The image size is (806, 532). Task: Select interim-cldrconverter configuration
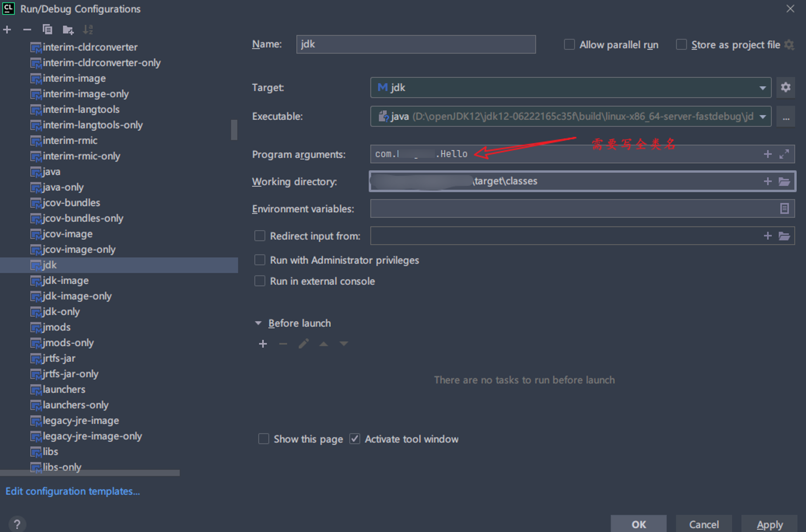coord(90,47)
